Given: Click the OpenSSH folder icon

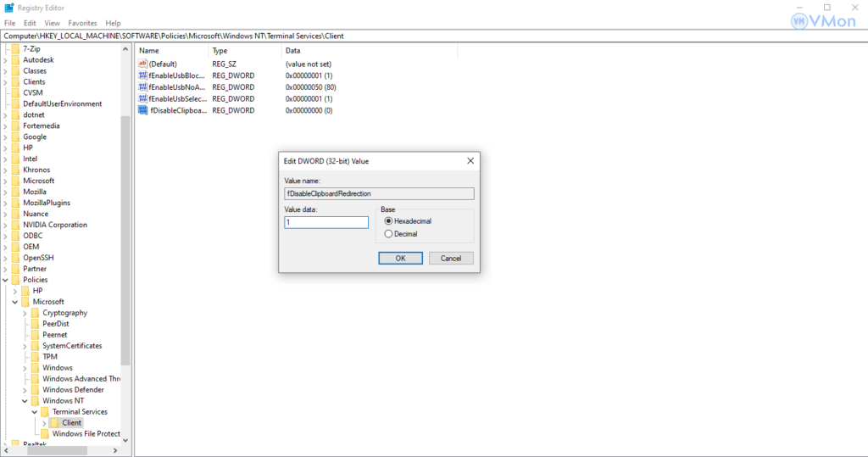Looking at the screenshot, I should [14, 258].
